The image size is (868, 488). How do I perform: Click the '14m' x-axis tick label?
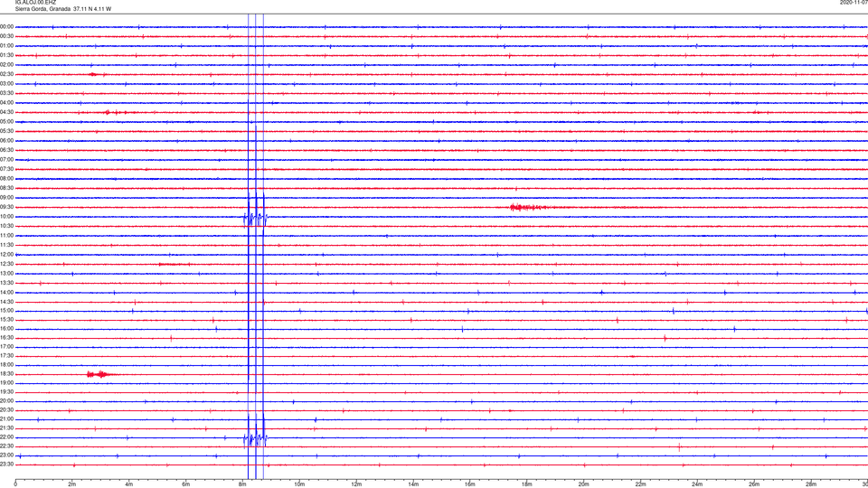413,484
